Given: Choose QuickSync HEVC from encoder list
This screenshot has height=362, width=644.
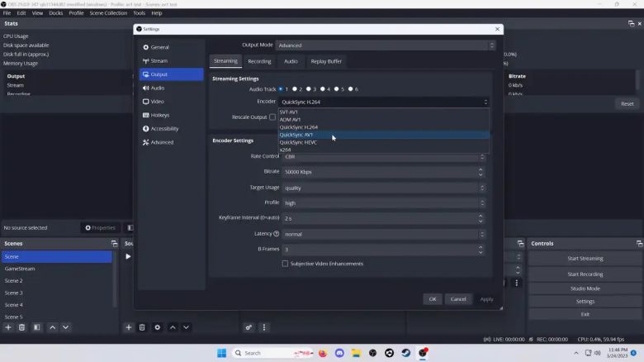Looking at the screenshot, I should click(298, 142).
